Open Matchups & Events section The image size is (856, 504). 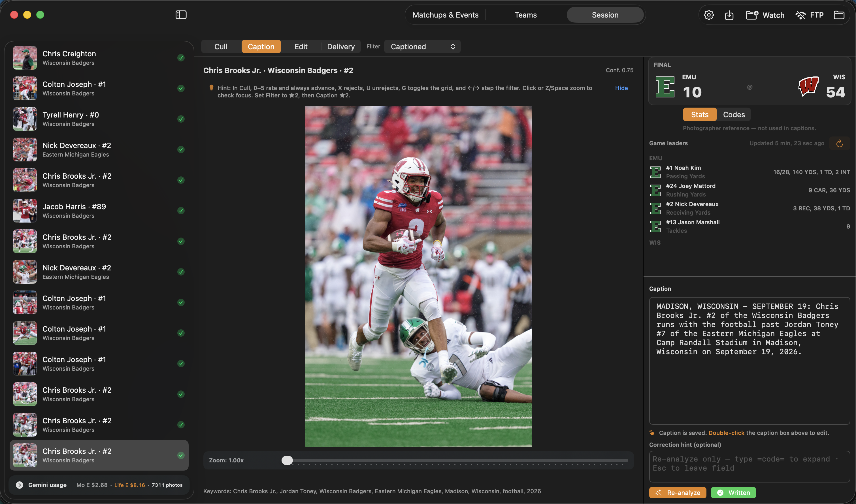(x=445, y=15)
